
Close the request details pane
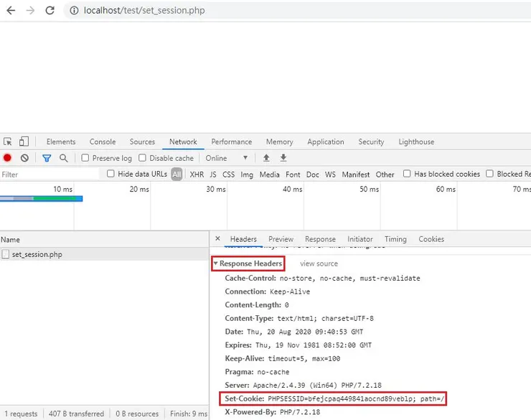click(x=217, y=238)
